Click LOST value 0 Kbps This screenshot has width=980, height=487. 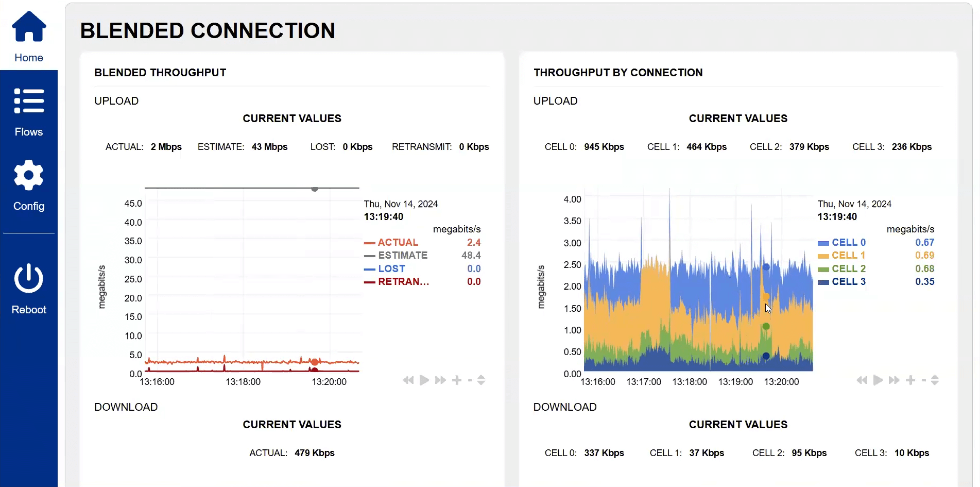(357, 147)
